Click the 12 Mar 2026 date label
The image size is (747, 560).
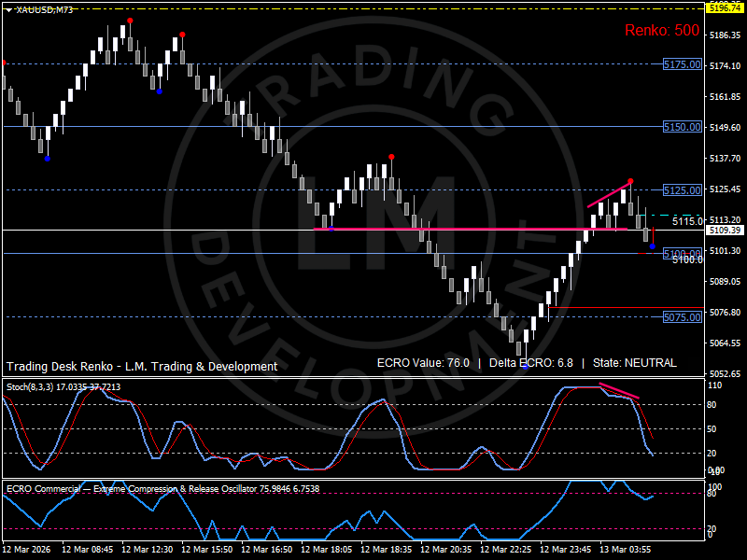(x=26, y=549)
